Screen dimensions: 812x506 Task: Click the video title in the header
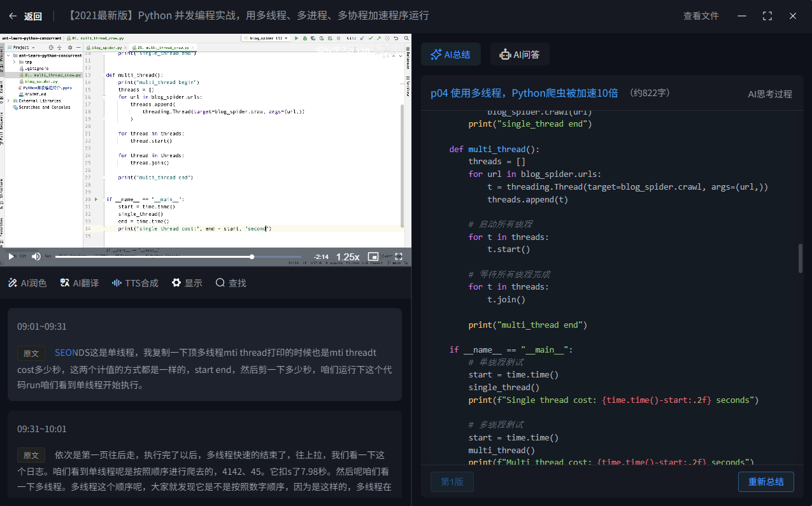tap(247, 16)
